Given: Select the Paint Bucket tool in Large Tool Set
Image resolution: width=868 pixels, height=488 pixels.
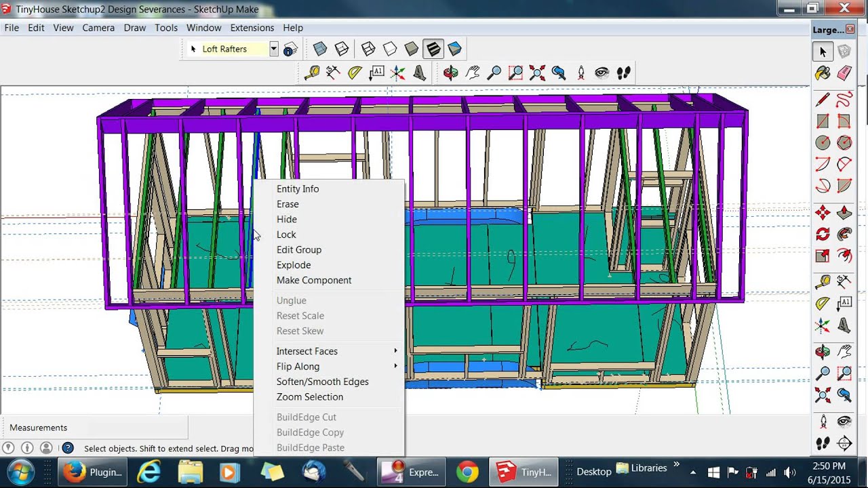Looking at the screenshot, I should (x=823, y=73).
